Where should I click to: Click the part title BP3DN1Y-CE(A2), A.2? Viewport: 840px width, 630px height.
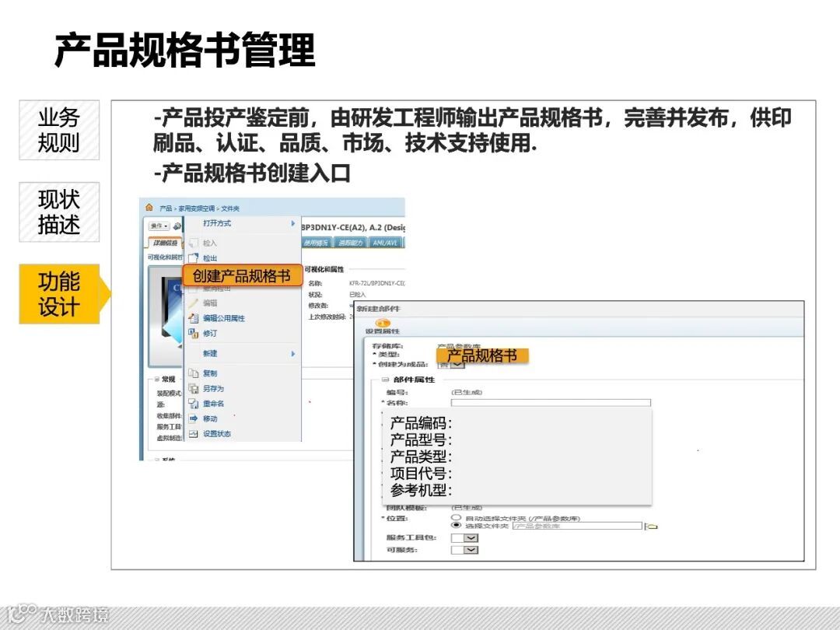tap(353, 227)
